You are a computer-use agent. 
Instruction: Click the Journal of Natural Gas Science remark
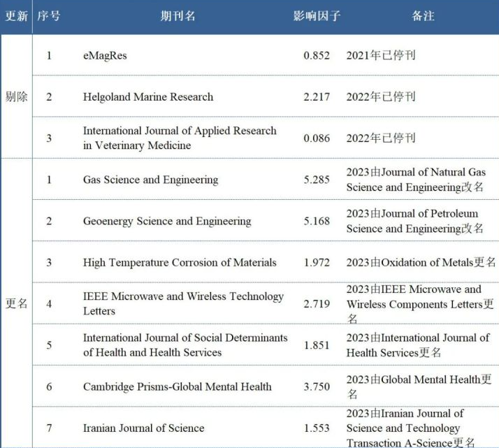416,180
